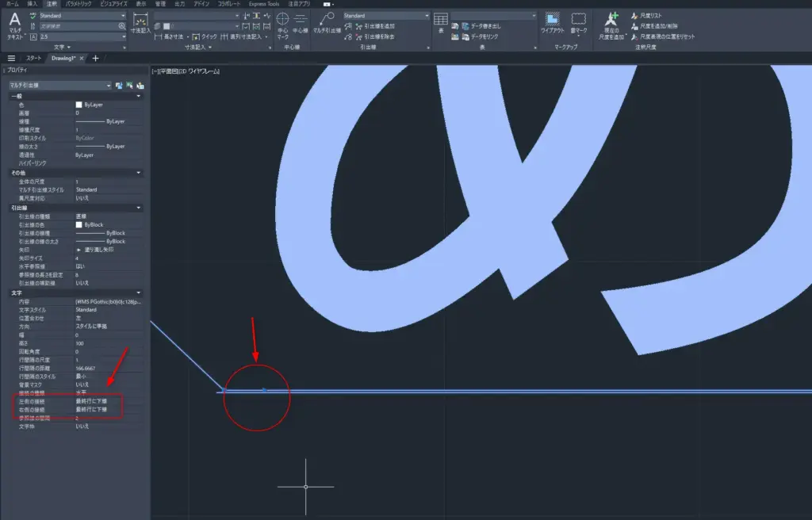Click the 文字検索 text search field
Viewport: 812px width, 520px height.
tap(78, 26)
